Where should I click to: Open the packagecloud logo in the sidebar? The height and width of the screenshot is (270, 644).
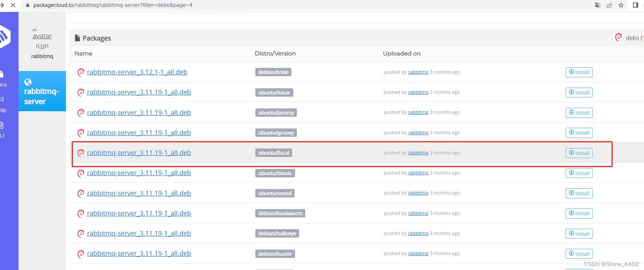4,36
